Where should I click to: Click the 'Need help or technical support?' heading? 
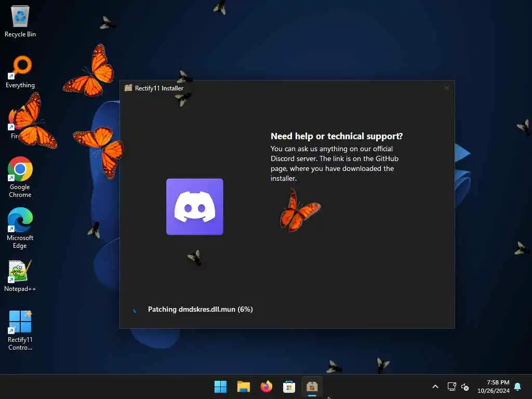pyautogui.click(x=337, y=136)
